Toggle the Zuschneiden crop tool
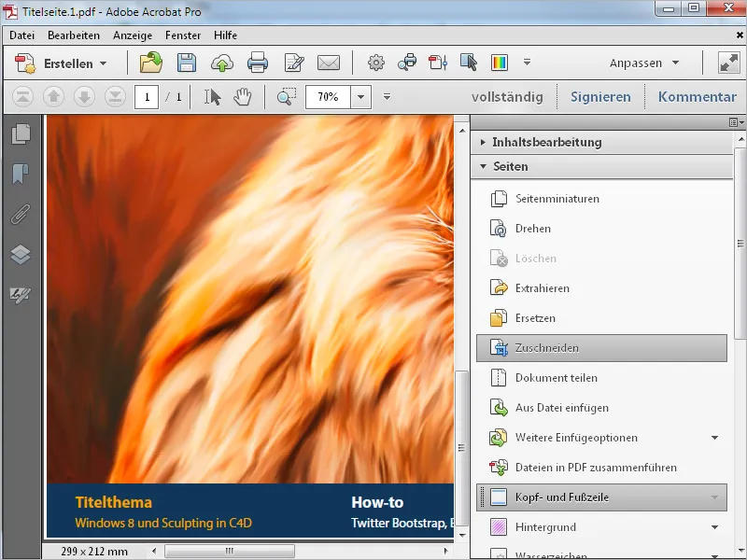747x560 pixels. (601, 348)
